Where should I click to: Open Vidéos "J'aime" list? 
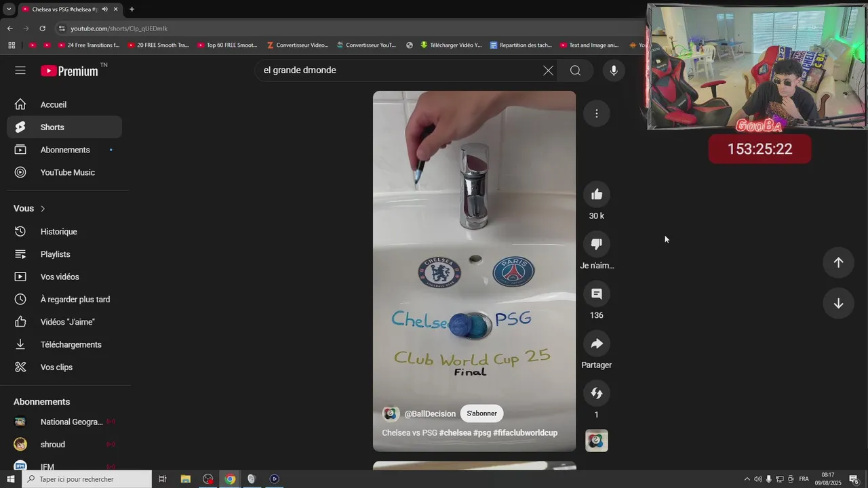pos(64,322)
